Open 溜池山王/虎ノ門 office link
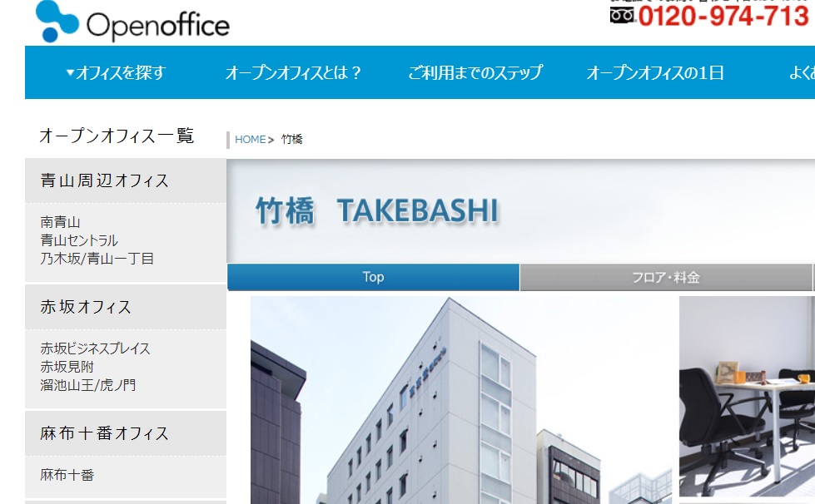This screenshot has width=815, height=504. coord(88,385)
